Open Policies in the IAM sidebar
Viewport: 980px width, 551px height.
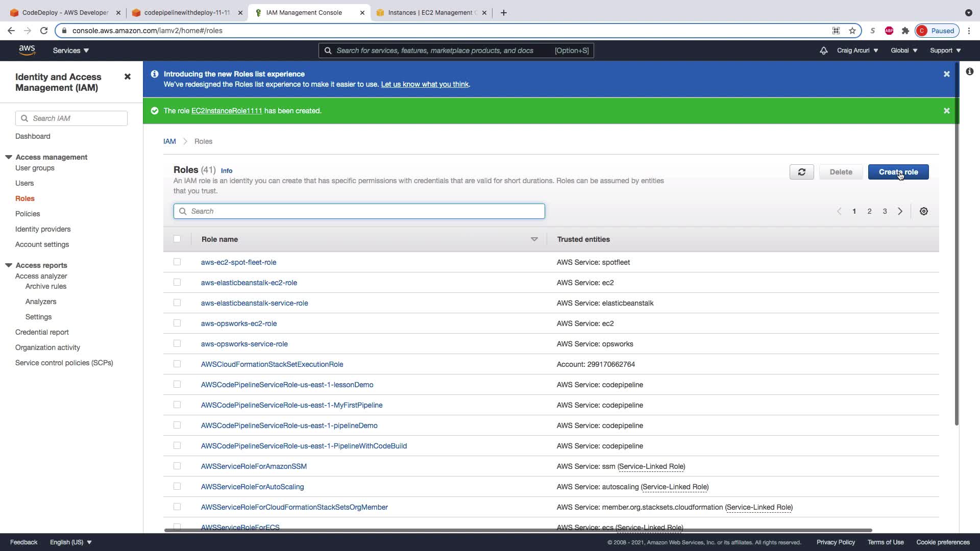pos(28,214)
